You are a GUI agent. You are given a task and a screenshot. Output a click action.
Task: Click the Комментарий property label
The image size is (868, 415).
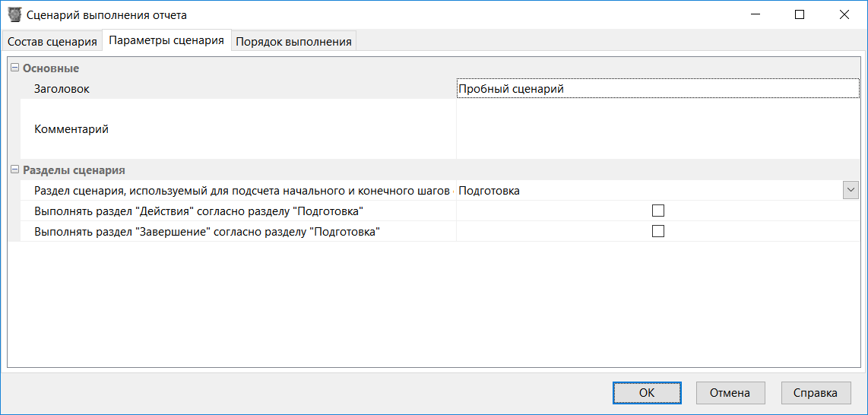pyautogui.click(x=71, y=129)
